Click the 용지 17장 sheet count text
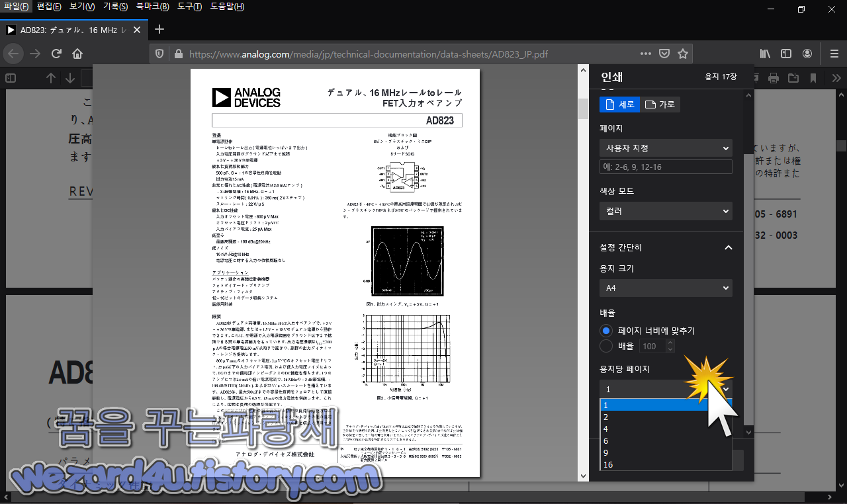This screenshot has height=504, width=847. (x=721, y=77)
